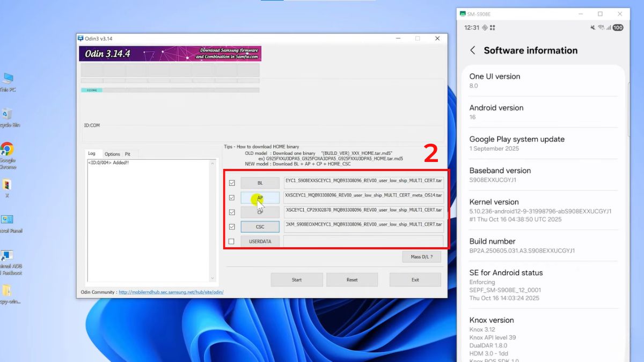Image resolution: width=644 pixels, height=362 pixels.
Task: Enable the USERDATA checkbox
Action: (232, 241)
